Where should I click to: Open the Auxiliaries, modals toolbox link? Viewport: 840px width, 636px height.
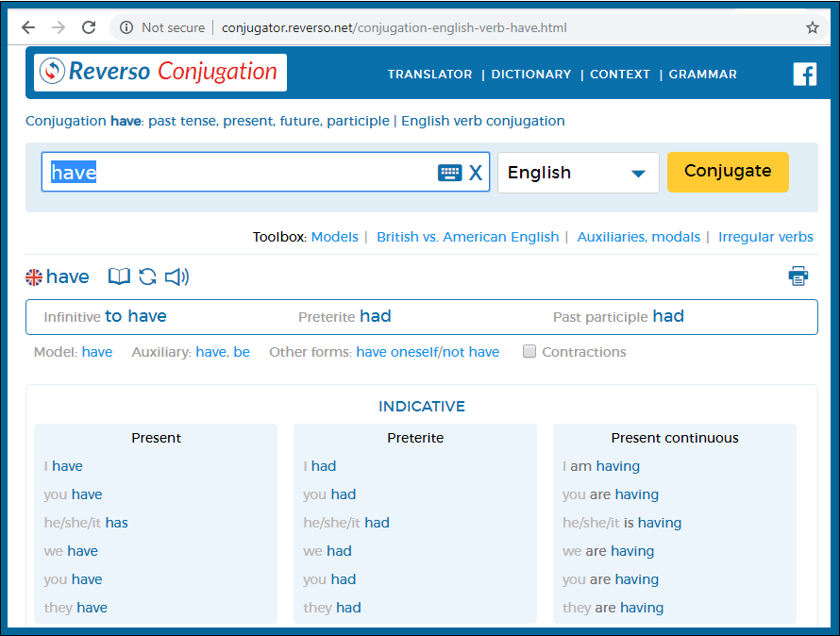(638, 237)
